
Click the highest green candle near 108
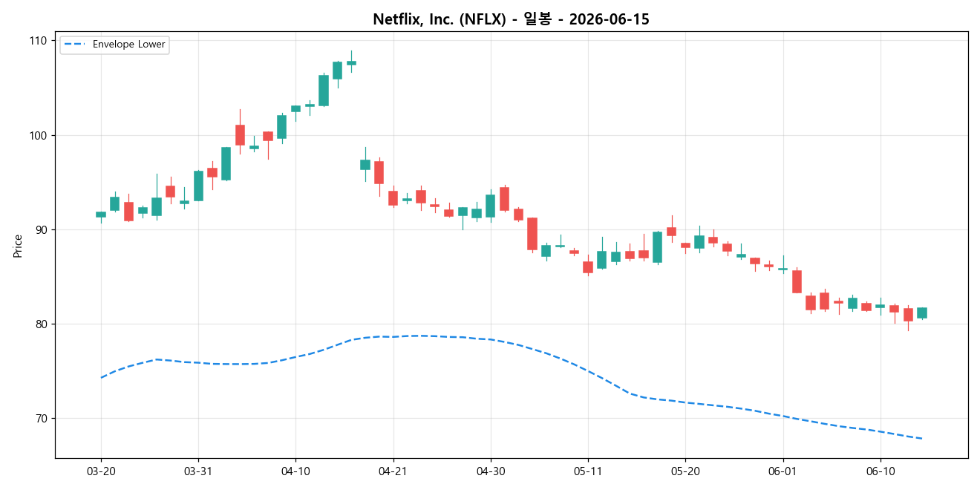pos(351,63)
